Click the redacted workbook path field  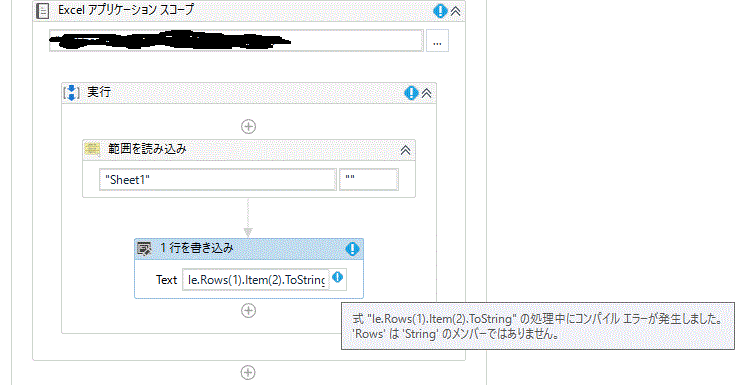236,41
